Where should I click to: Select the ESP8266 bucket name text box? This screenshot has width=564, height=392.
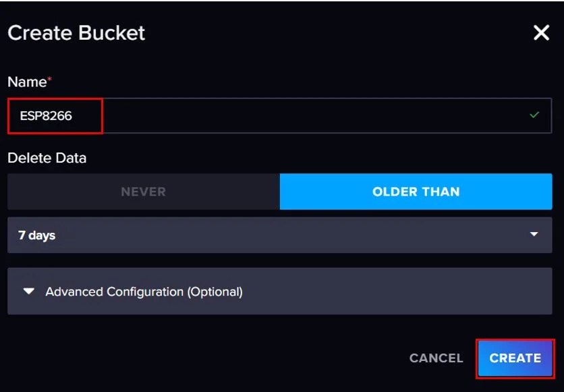click(54, 115)
